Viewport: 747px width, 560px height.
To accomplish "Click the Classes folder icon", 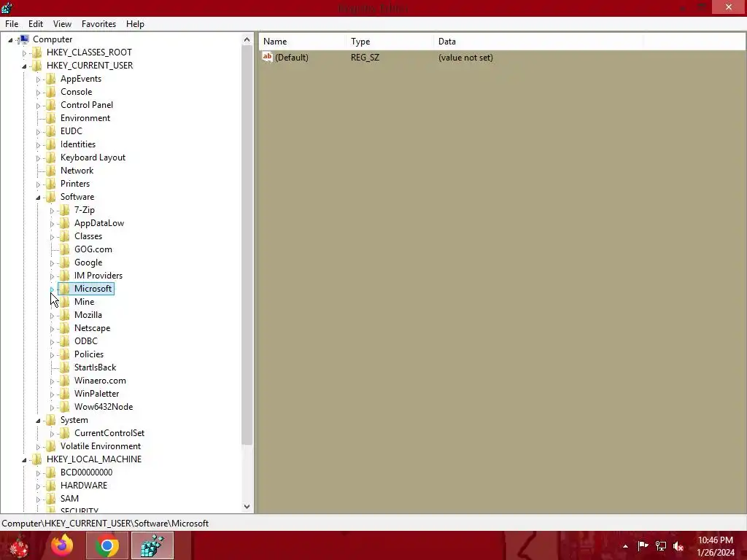I will point(64,236).
